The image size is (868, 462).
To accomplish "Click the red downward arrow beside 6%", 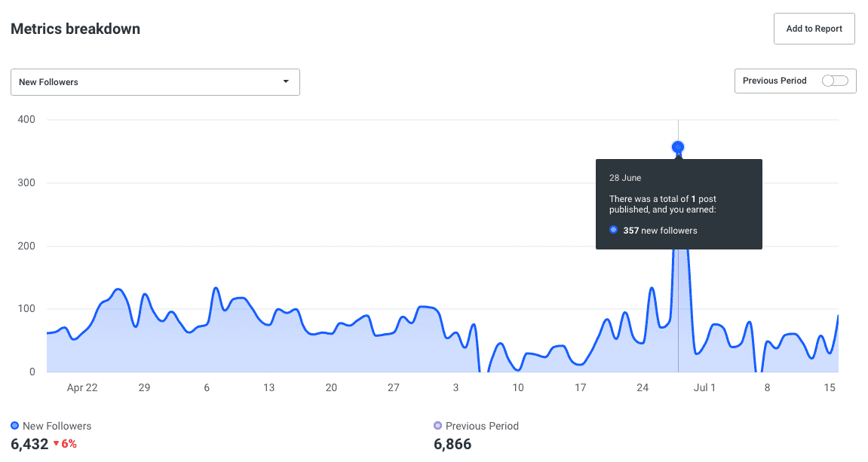I will point(56,444).
